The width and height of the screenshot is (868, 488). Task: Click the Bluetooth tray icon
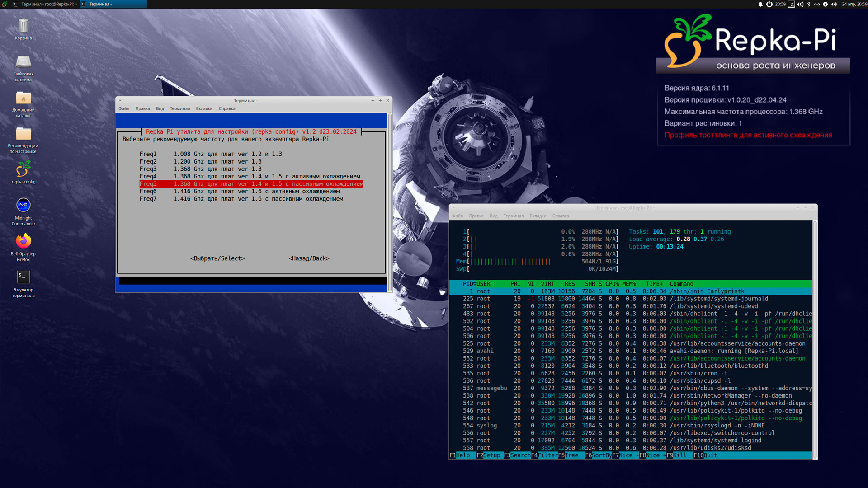(809, 4)
